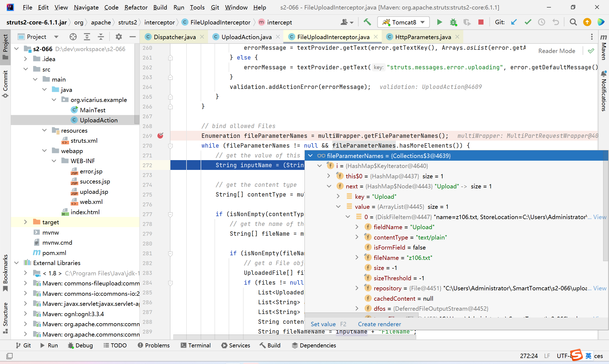Click Git update project arrow icon

(514, 22)
